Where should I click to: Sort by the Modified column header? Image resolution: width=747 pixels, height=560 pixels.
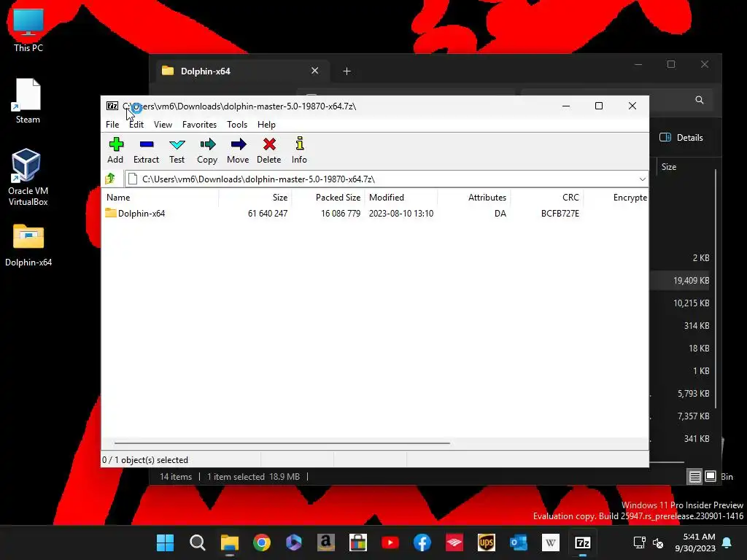tap(401, 197)
